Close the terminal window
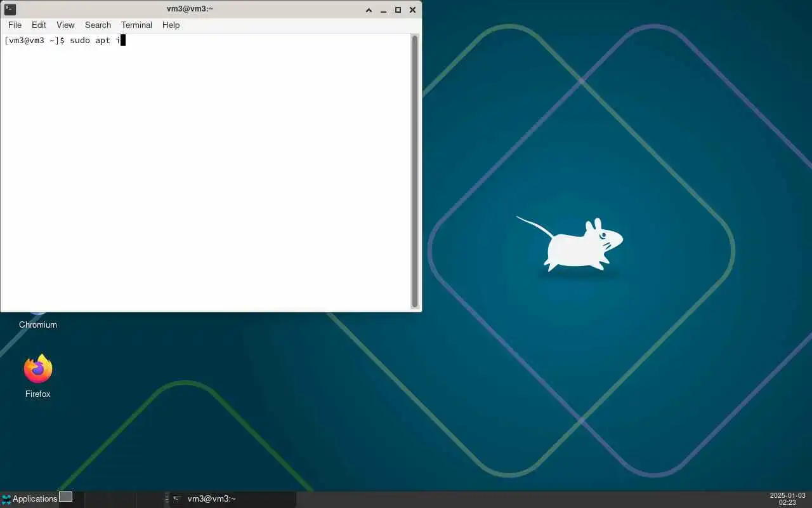The width and height of the screenshot is (812, 508). coord(412,10)
